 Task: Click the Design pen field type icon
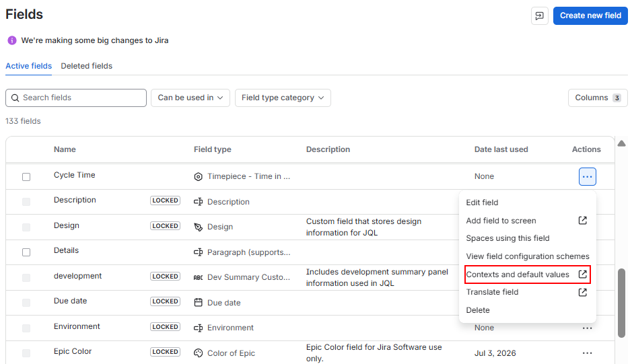pos(198,227)
